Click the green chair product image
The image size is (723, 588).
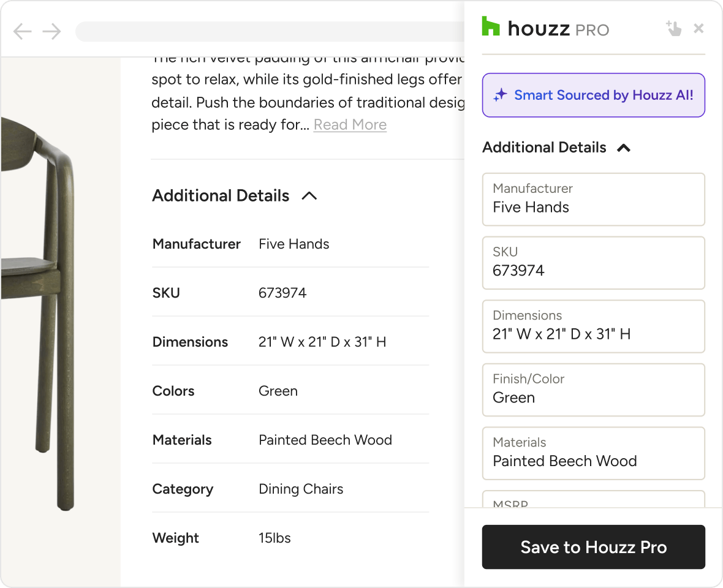tap(38, 314)
